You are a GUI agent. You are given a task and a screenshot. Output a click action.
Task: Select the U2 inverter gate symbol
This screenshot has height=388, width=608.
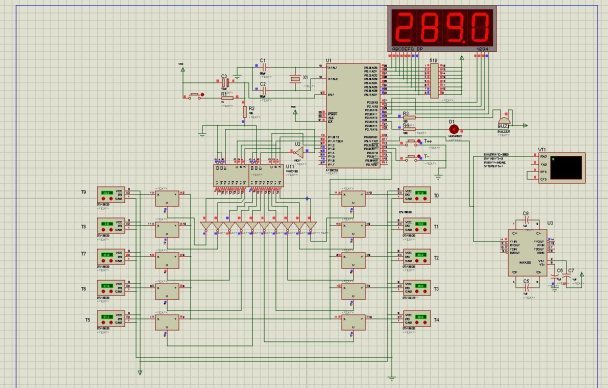[x=298, y=151]
